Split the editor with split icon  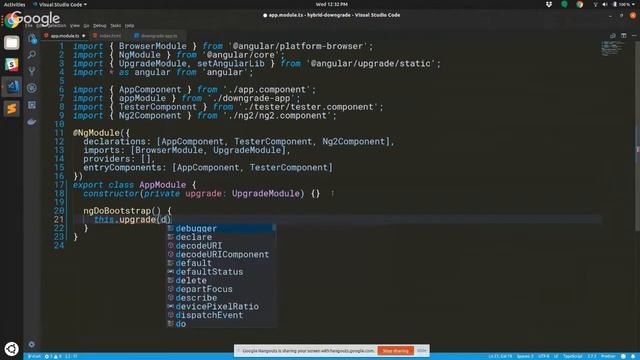pyautogui.click(x=624, y=36)
